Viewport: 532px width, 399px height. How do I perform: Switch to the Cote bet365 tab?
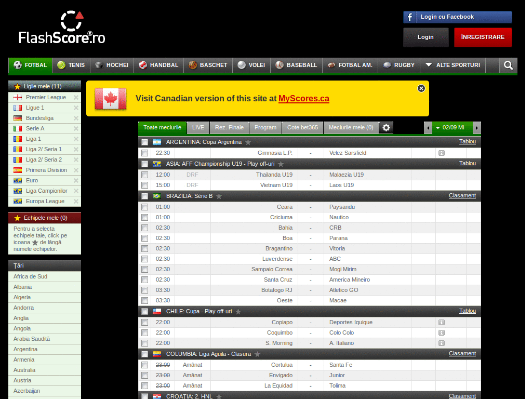coord(302,127)
